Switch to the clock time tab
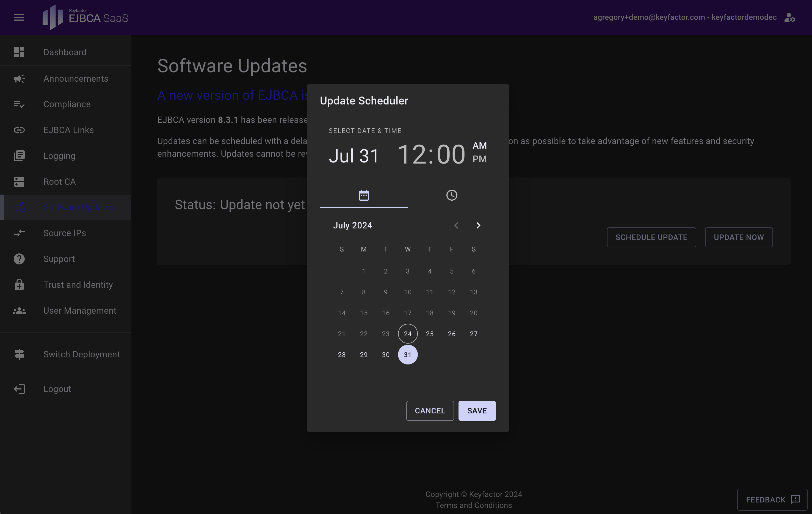The height and width of the screenshot is (514, 812). pos(452,195)
